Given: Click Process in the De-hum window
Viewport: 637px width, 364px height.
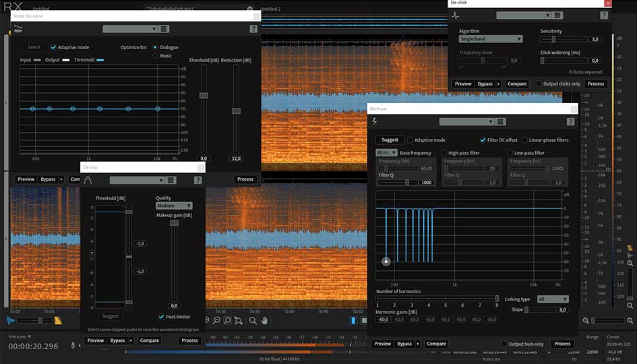Looking at the screenshot, I should pyautogui.click(x=562, y=344).
